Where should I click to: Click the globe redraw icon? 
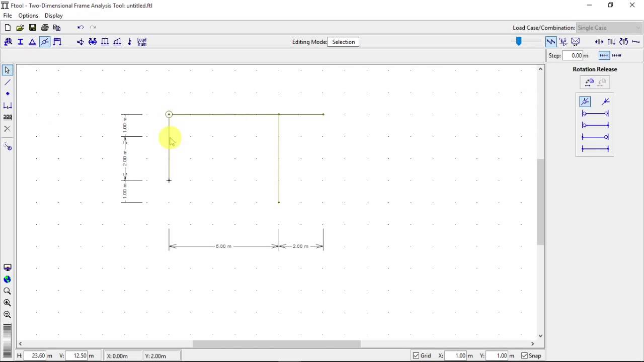[x=8, y=280]
